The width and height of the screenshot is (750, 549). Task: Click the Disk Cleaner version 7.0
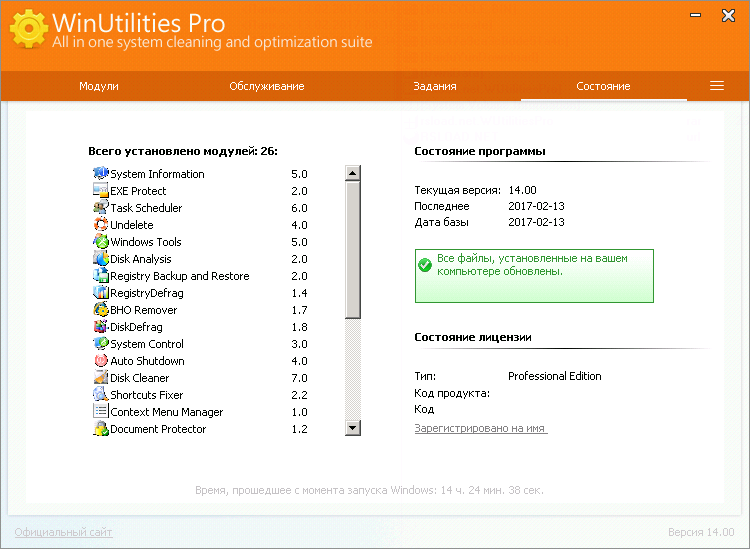[299, 378]
